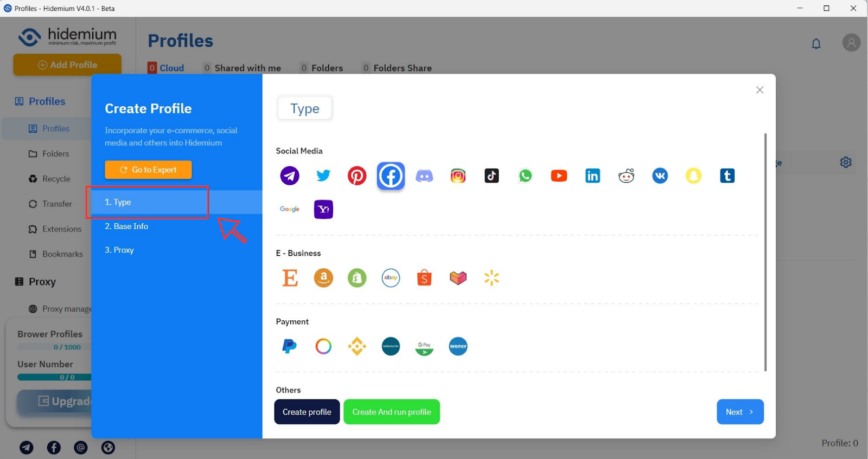
Task: Choose the Reddit icon
Action: [626, 176]
